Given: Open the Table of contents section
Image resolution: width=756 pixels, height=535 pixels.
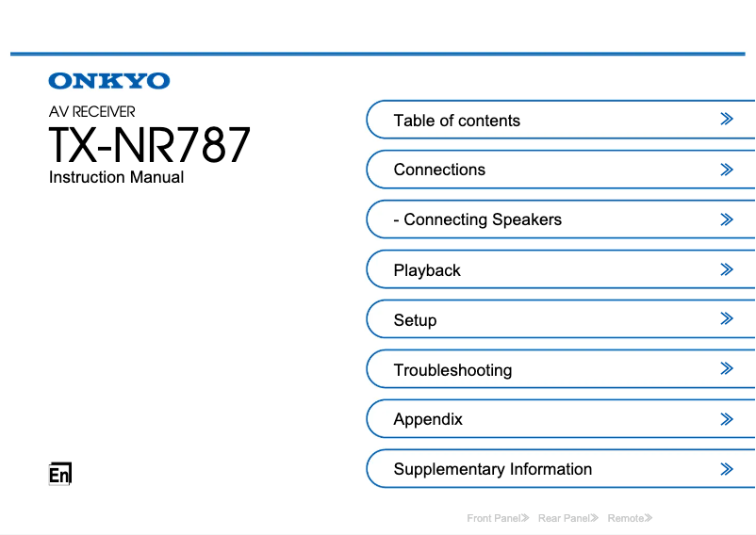Looking at the screenshot, I should tap(456, 121).
